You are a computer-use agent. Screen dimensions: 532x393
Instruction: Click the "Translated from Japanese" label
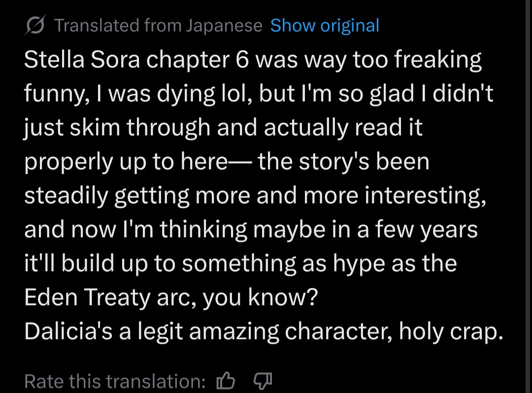(158, 26)
